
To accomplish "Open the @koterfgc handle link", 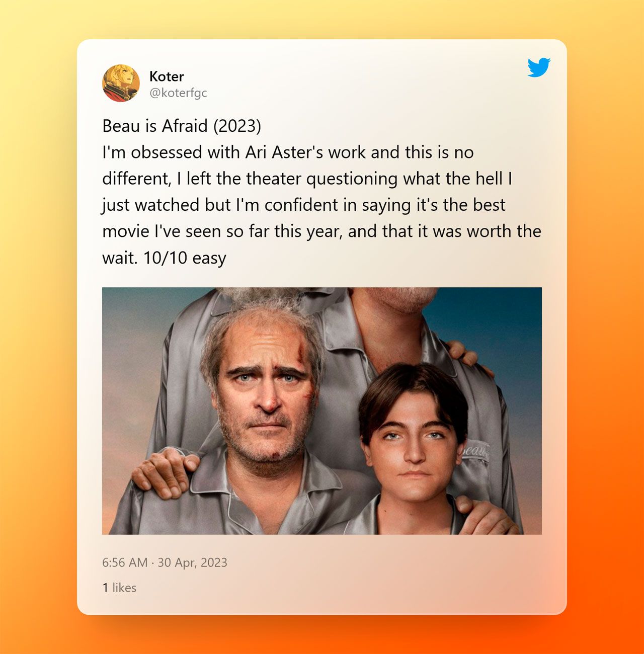I will pos(178,93).
